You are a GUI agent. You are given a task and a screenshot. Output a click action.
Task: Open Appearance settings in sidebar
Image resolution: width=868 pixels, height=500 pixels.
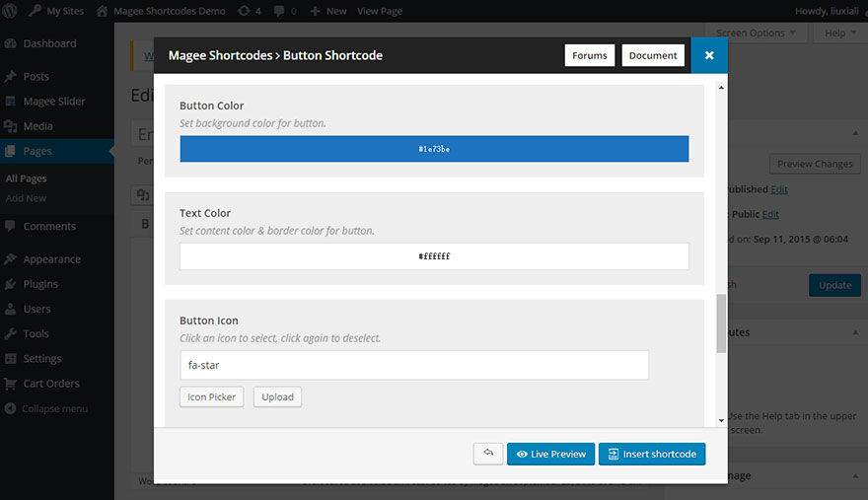pos(51,259)
